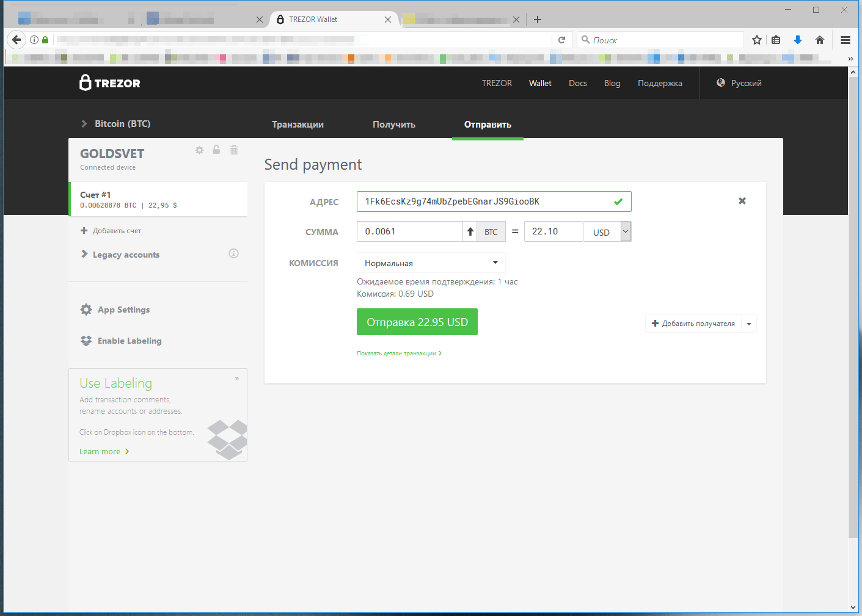Click the App Settings gear icon
This screenshot has height=616, width=862.
86,310
